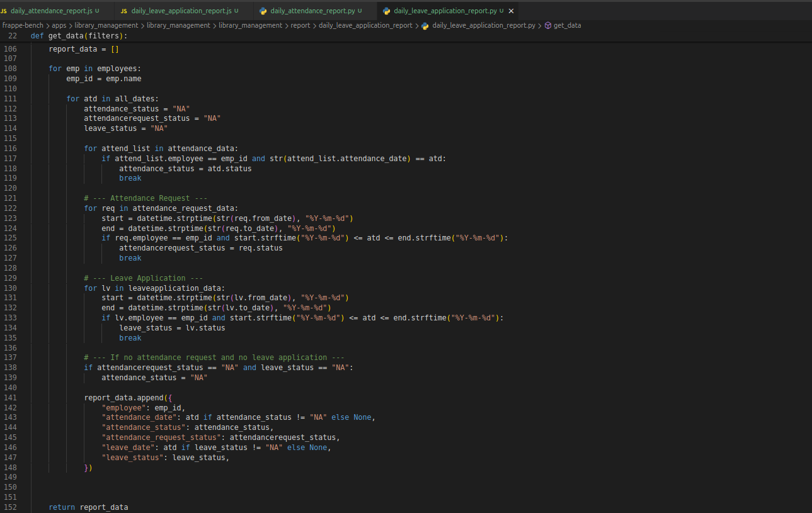Click the daily_leave_application_report.py breadcrumb file name
812x513 pixels.
483,26
